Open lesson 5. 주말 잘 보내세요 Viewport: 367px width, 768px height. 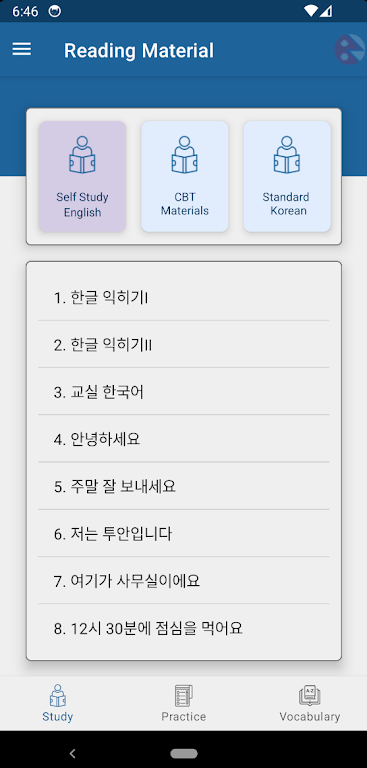(x=184, y=486)
